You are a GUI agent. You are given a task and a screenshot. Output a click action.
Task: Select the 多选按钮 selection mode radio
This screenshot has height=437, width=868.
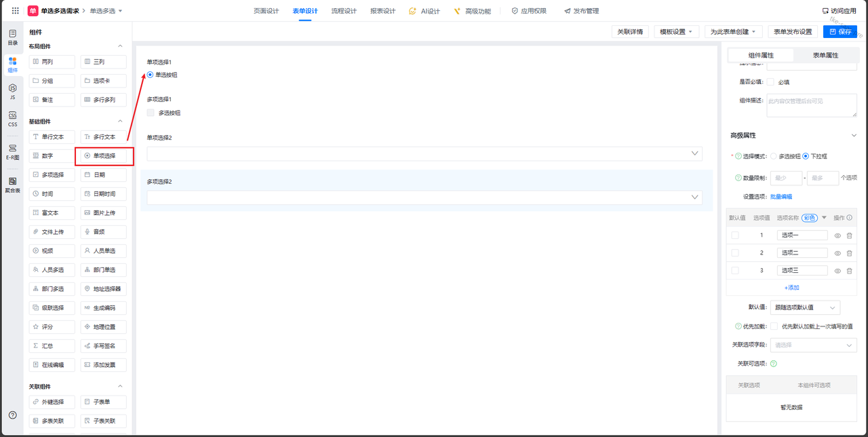click(x=774, y=156)
